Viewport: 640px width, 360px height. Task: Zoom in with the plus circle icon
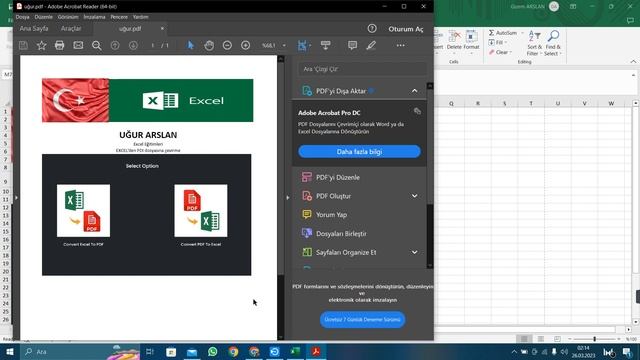[245, 45]
